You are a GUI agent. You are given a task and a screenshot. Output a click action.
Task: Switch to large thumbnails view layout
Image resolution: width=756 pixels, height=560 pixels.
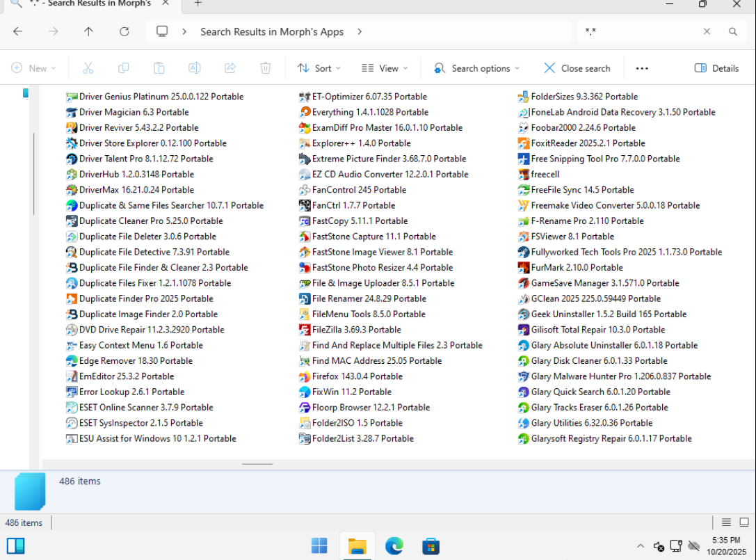coord(743,522)
